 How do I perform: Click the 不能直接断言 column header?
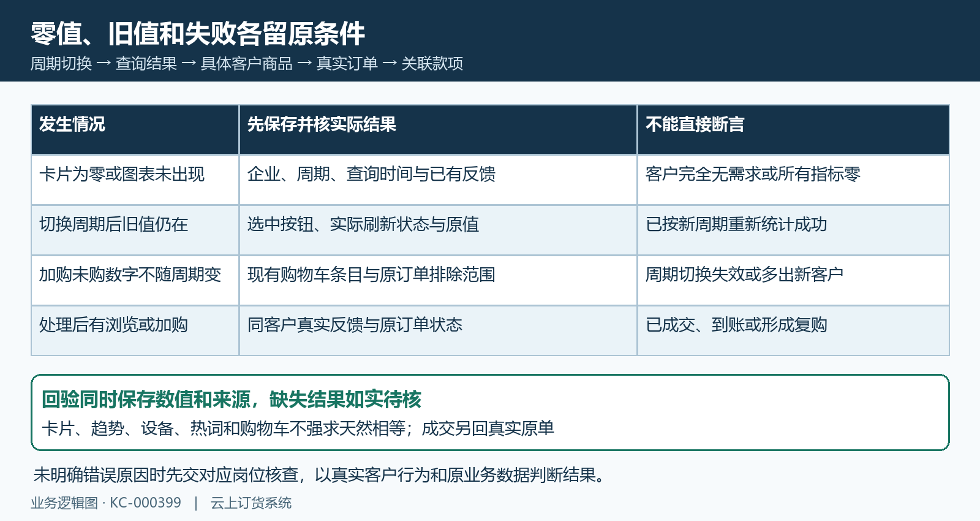tap(793, 129)
